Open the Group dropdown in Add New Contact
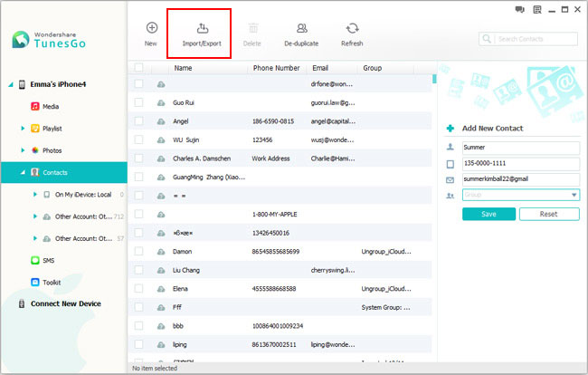588x375 pixels. click(520, 195)
